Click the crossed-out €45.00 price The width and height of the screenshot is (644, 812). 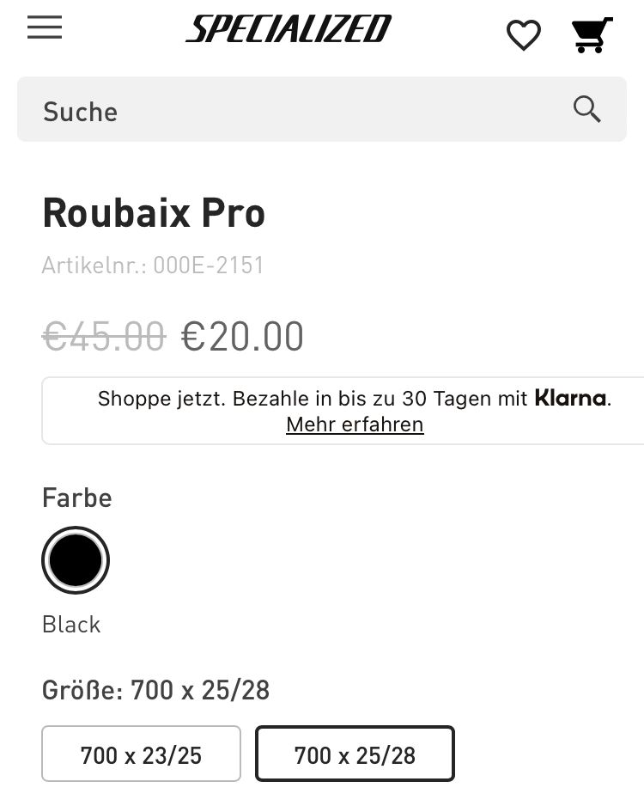[104, 336]
